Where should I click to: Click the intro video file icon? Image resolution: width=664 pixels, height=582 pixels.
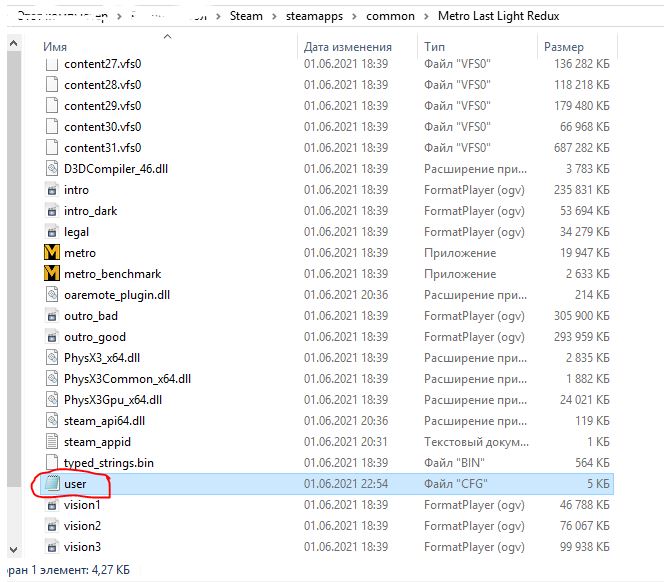click(52, 190)
